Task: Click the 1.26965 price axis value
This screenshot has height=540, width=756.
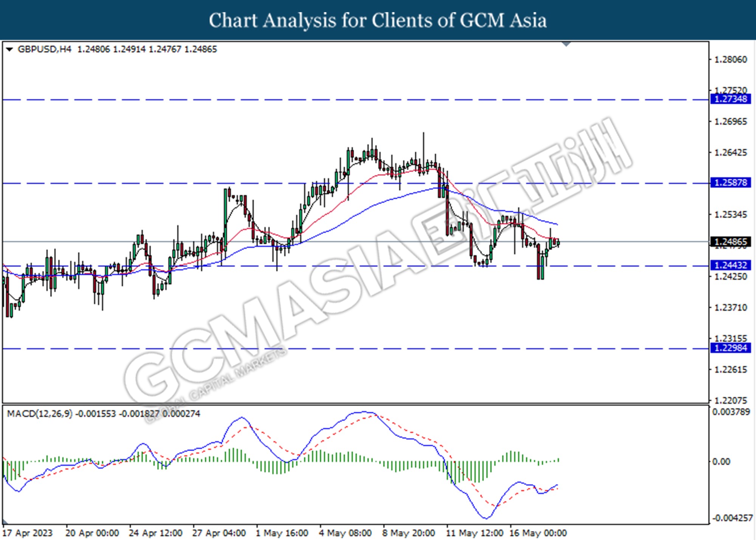Action: pos(730,122)
